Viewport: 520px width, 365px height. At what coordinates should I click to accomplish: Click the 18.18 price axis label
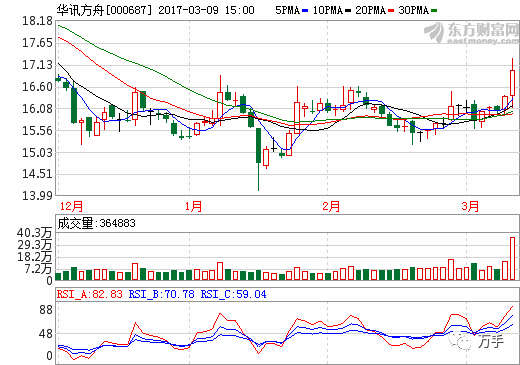pyautogui.click(x=37, y=21)
